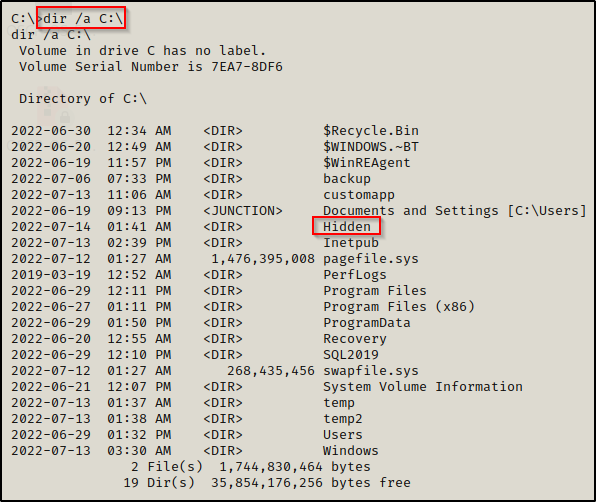The width and height of the screenshot is (596, 502).
Task: Select Documents and Settings junction entry
Action: (455, 211)
